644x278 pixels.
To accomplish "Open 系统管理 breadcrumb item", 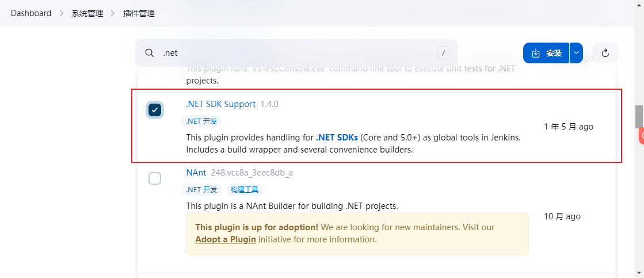I will click(x=87, y=13).
